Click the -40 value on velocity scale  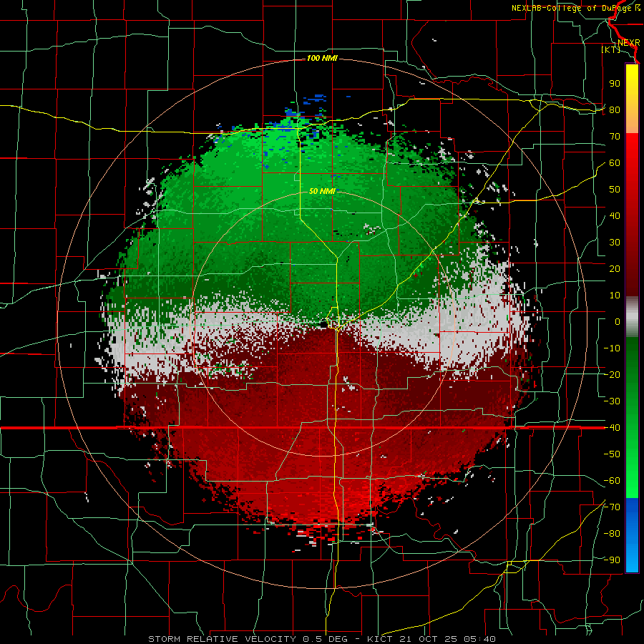612,428
